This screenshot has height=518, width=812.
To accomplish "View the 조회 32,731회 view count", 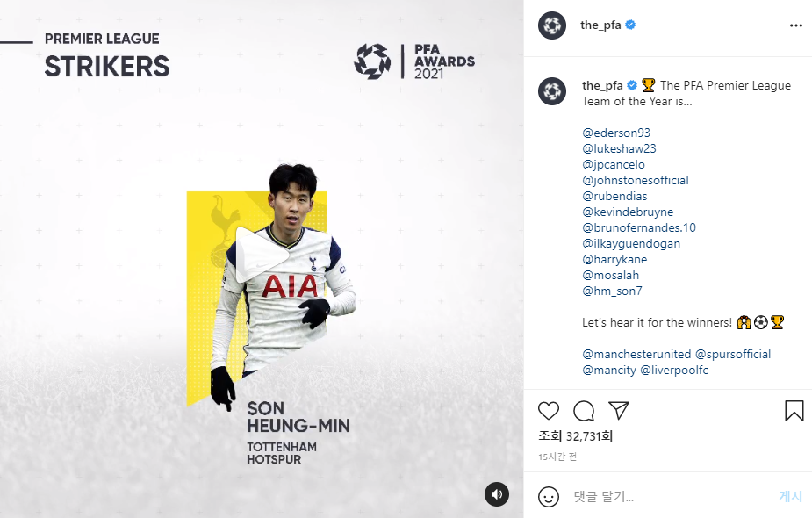I will [x=575, y=436].
